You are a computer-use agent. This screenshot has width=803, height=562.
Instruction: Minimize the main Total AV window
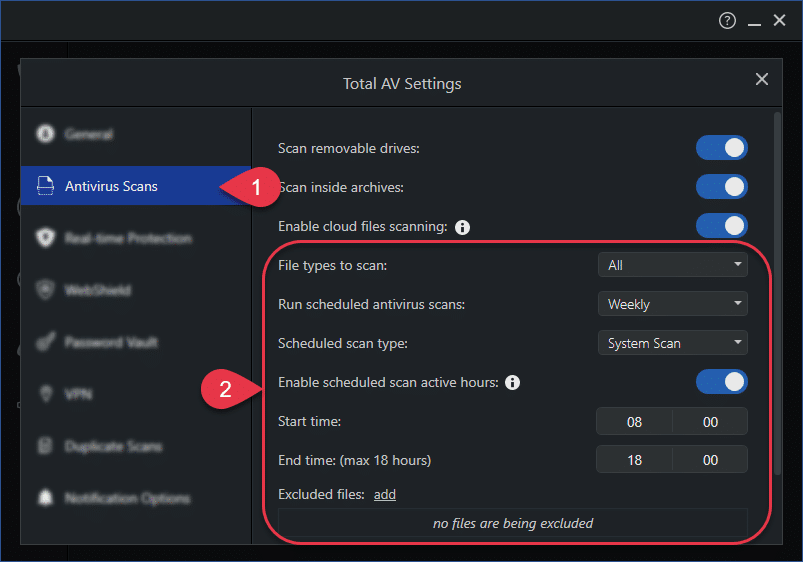754,23
